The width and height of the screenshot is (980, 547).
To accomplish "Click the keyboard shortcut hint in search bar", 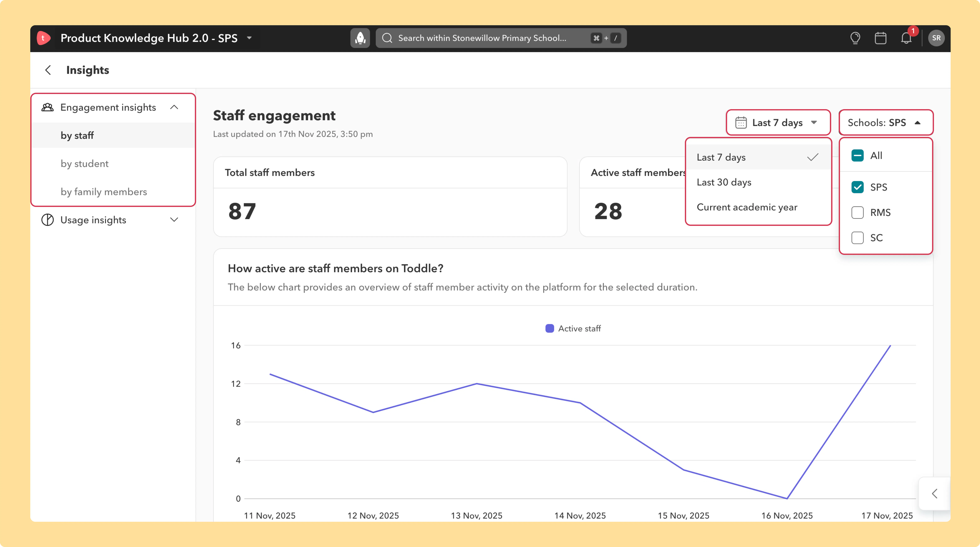I will pyautogui.click(x=606, y=38).
